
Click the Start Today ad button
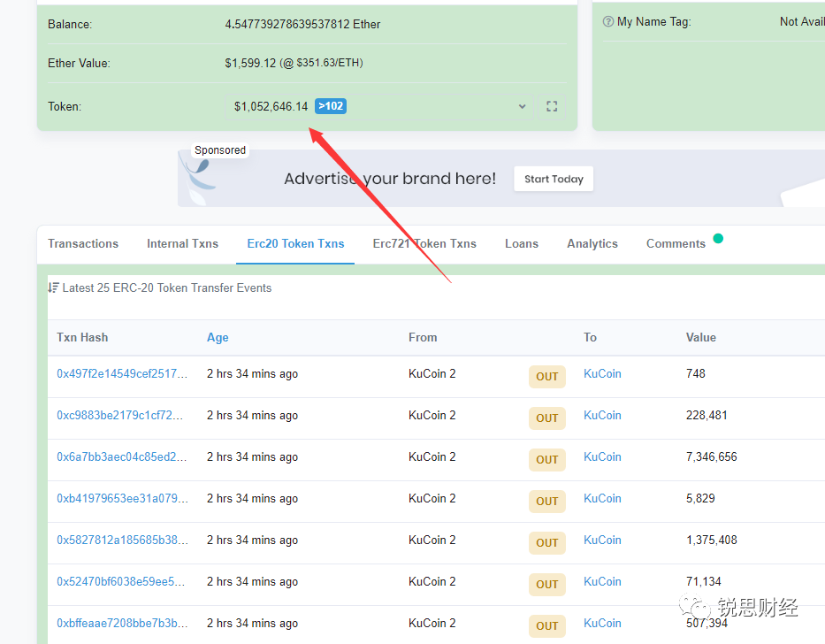coord(554,179)
